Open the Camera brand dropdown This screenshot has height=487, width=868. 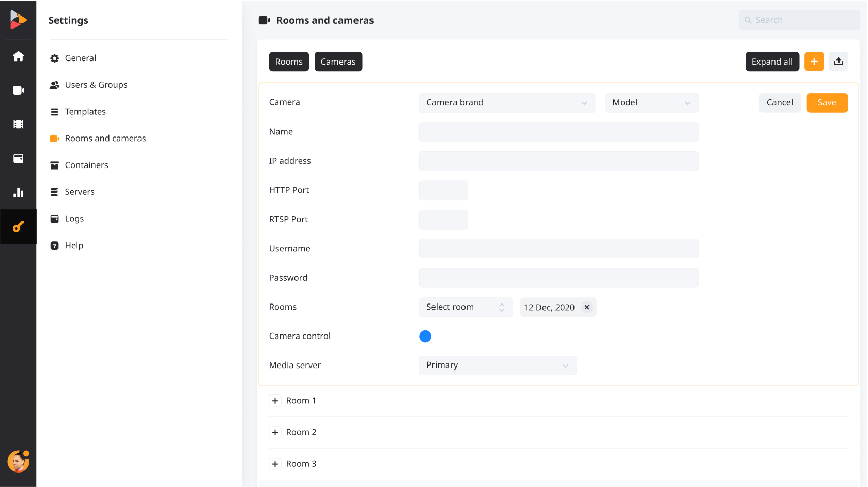[506, 103]
